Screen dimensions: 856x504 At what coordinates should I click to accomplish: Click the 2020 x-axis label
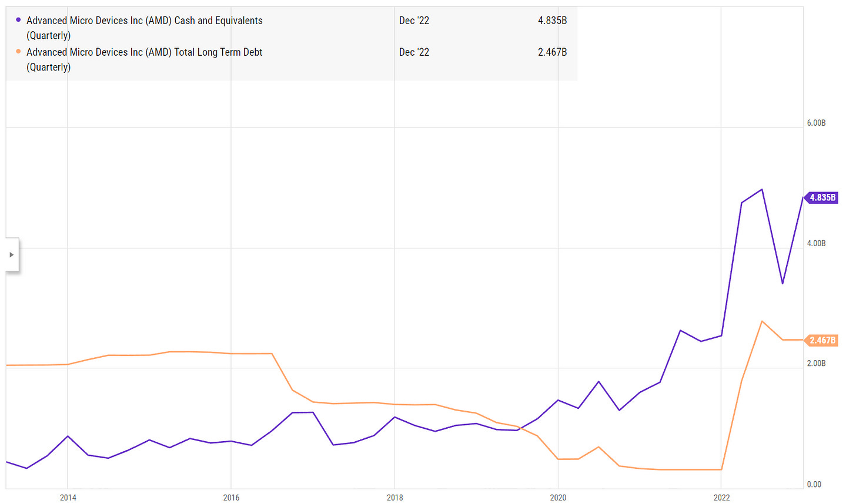(558, 498)
